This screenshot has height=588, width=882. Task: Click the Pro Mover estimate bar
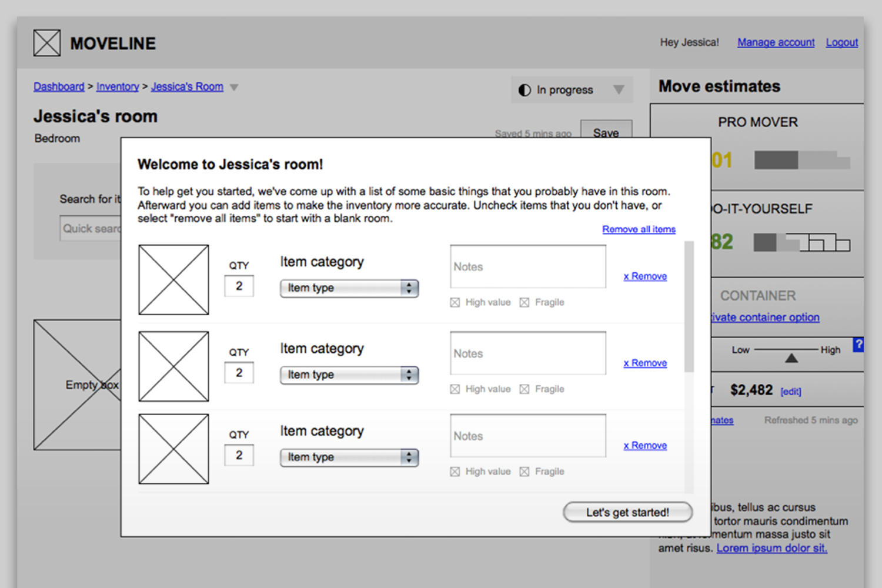pos(802,160)
